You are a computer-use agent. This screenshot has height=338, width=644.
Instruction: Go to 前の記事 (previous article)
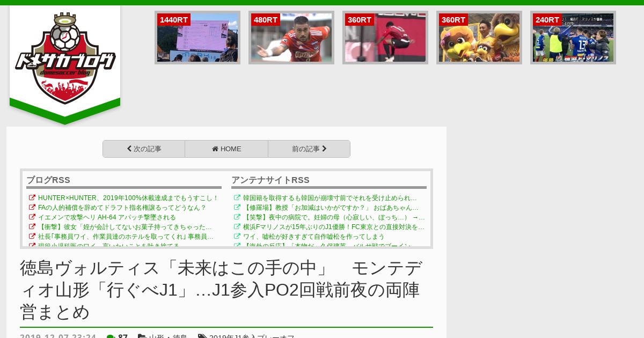pyautogui.click(x=309, y=149)
